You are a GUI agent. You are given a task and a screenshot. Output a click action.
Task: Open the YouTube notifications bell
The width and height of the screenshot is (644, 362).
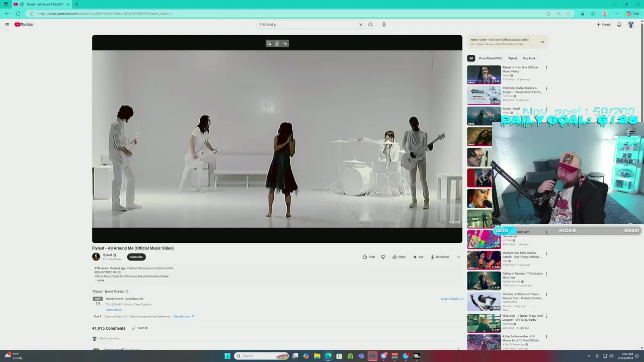(x=619, y=25)
